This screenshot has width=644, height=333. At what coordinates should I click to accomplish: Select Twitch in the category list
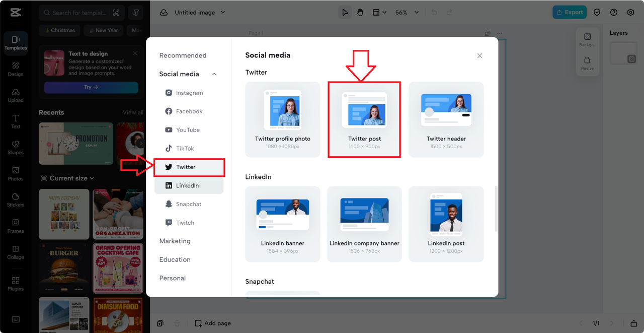click(x=189, y=223)
